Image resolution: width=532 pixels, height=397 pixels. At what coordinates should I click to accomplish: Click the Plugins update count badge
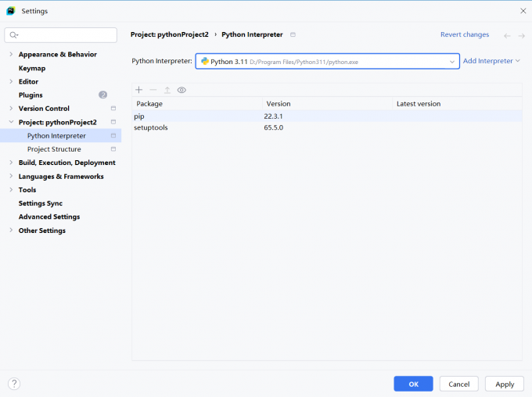102,95
